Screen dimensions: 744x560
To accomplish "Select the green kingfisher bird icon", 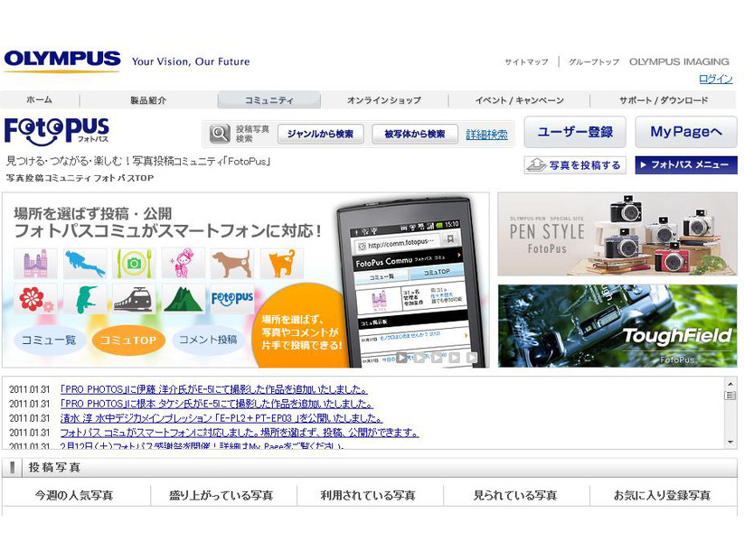I will click(85, 299).
